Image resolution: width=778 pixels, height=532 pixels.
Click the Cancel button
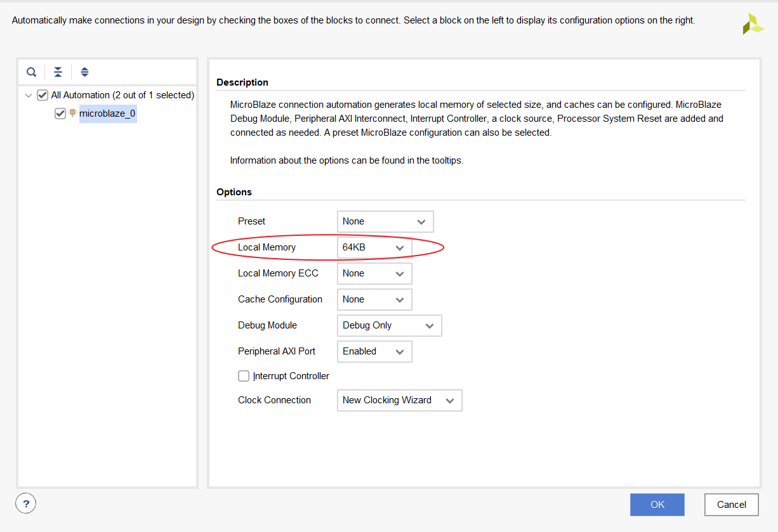[732, 505]
